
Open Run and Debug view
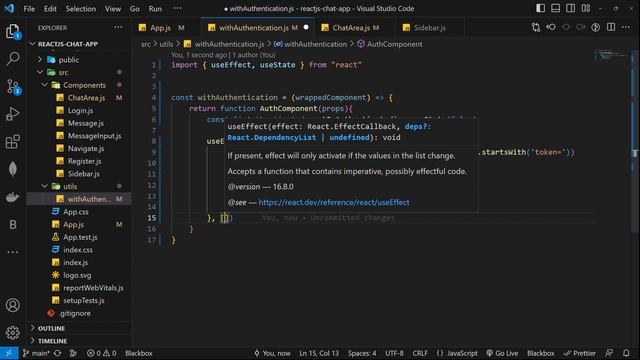tap(13, 114)
